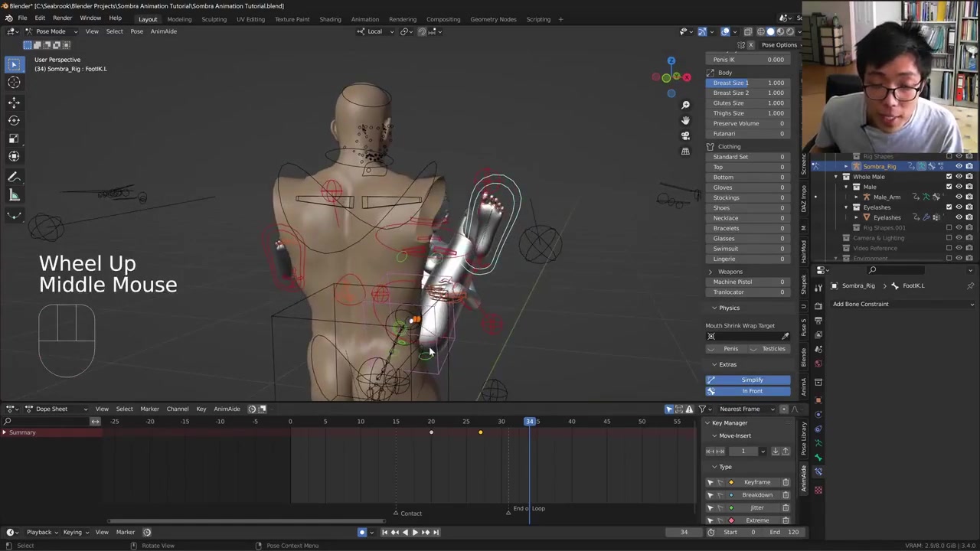Select the Move tool in the viewport toolbar
This screenshot has height=551, width=980.
[14, 102]
